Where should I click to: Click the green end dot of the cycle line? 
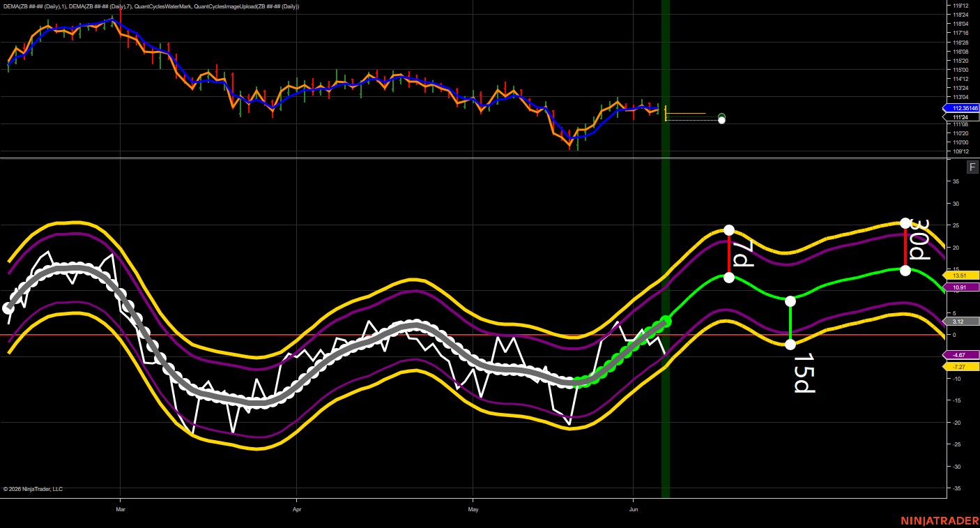coord(665,321)
